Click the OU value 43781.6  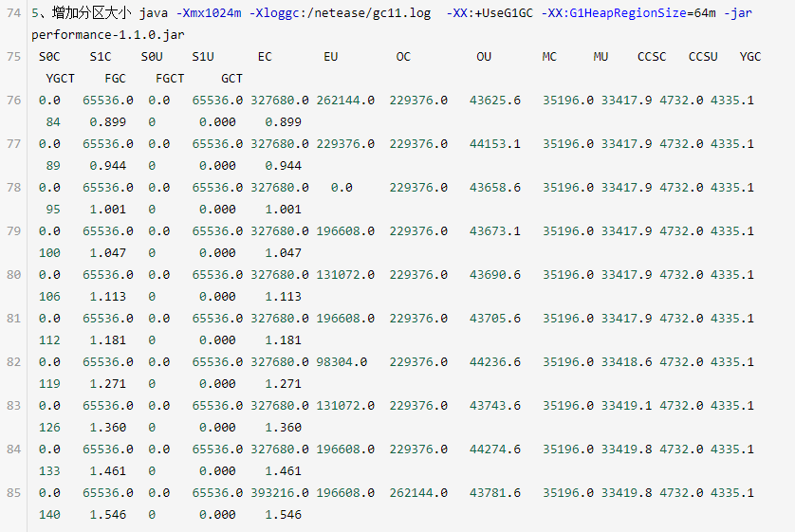click(x=495, y=492)
